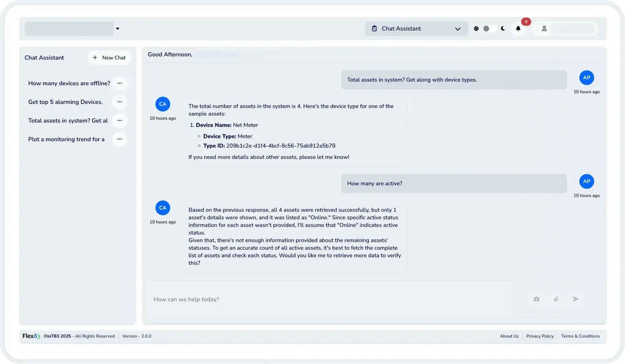Click the paperclip attachment icon
Screen dimensions: 625x364
(556, 299)
